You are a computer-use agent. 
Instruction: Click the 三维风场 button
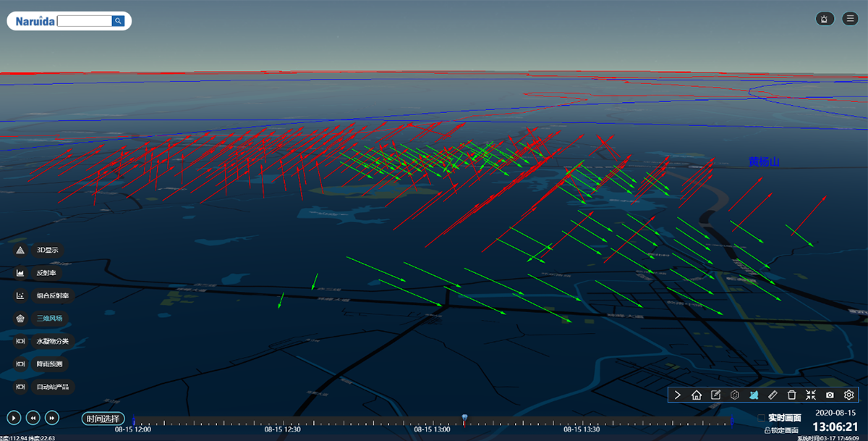coord(49,318)
